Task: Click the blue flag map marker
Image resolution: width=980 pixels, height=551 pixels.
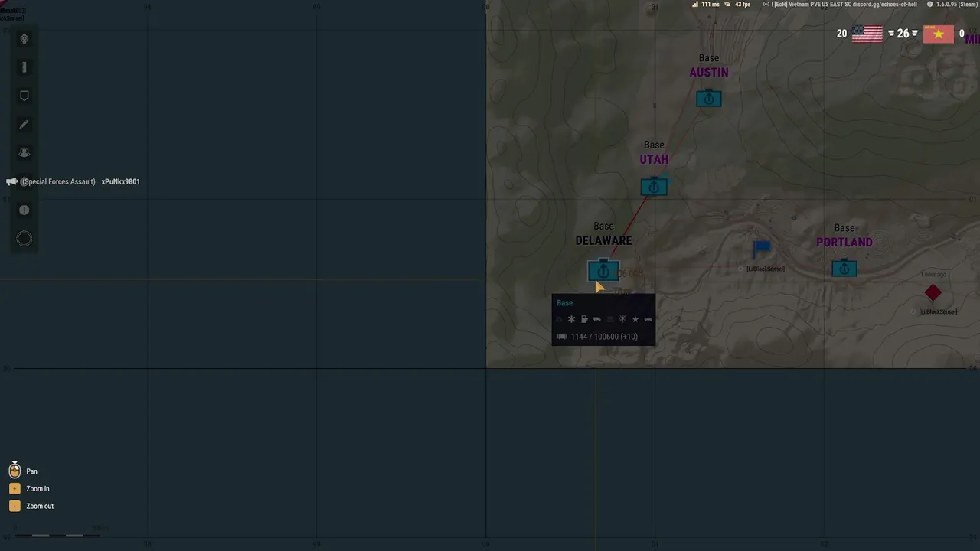Action: pos(762,249)
